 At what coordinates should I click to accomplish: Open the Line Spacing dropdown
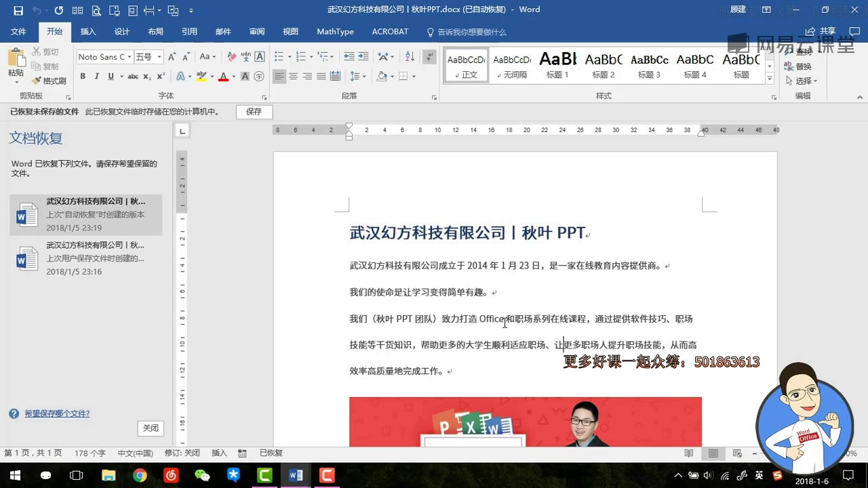(x=357, y=77)
